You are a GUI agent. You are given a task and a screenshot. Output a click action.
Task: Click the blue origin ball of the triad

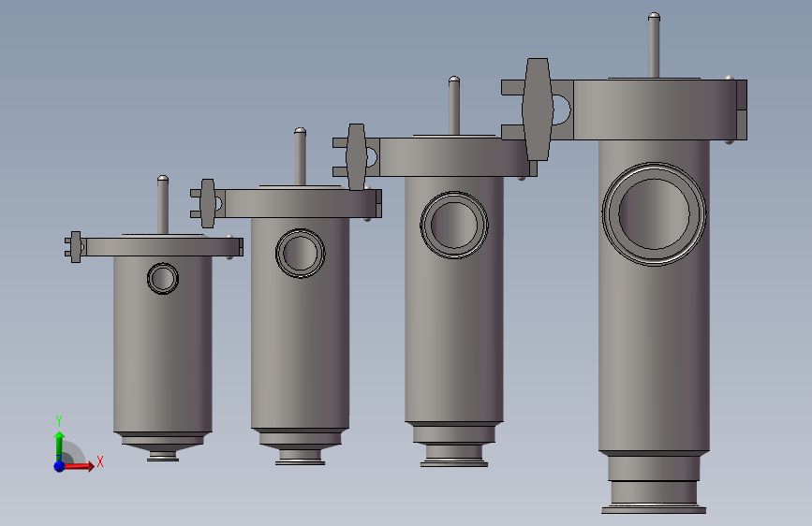pyautogui.click(x=59, y=466)
